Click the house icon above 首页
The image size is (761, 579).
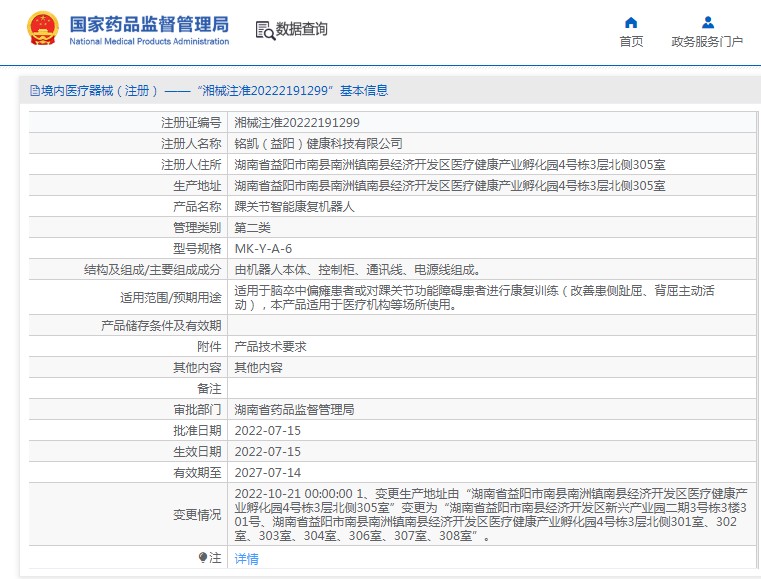click(x=631, y=22)
